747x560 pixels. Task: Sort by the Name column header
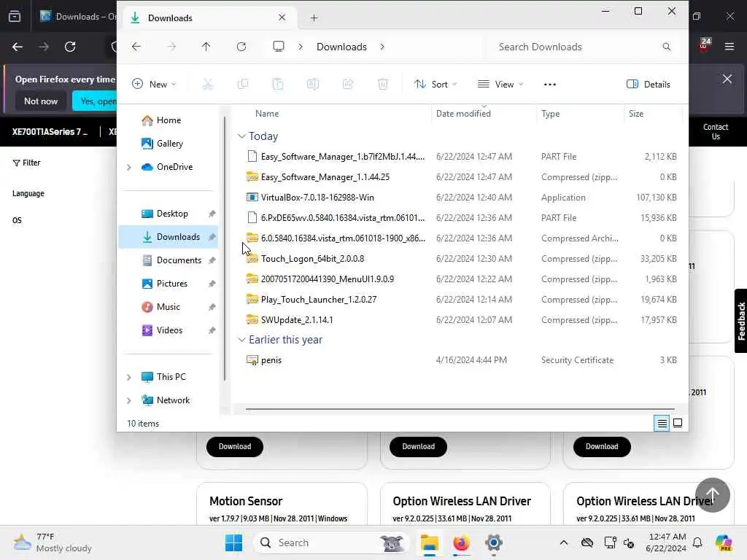click(267, 113)
